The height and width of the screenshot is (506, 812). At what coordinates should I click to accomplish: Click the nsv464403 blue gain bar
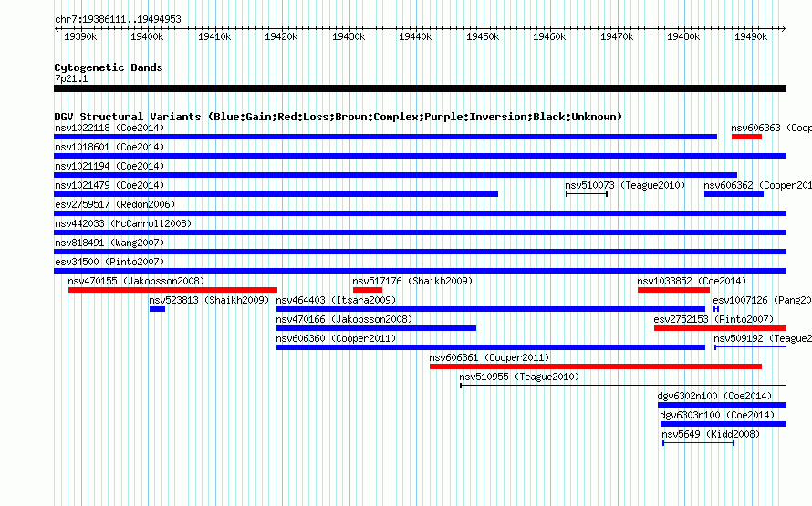click(x=491, y=309)
